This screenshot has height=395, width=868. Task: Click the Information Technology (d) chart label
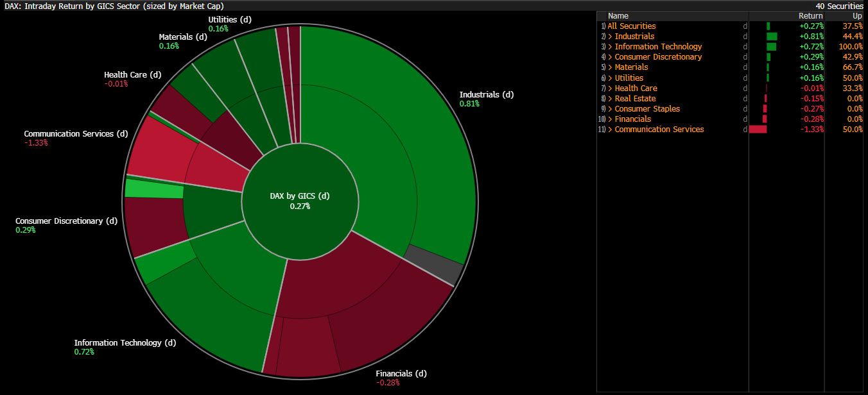click(x=125, y=343)
